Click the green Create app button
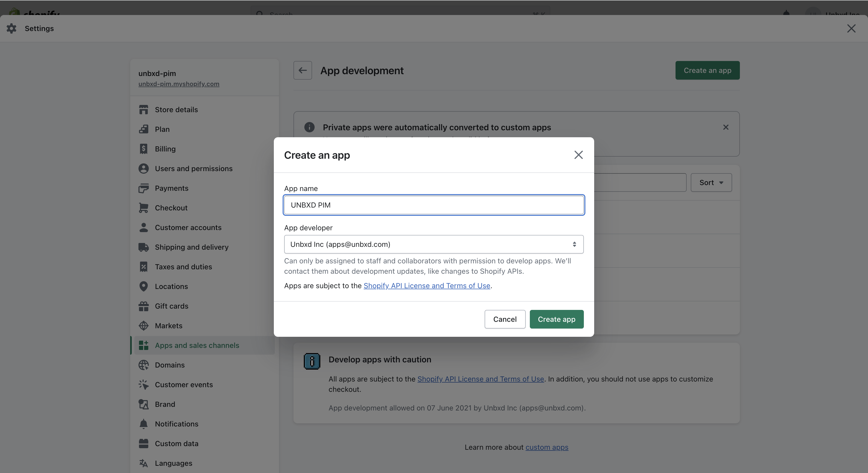Image resolution: width=868 pixels, height=473 pixels. click(556, 319)
